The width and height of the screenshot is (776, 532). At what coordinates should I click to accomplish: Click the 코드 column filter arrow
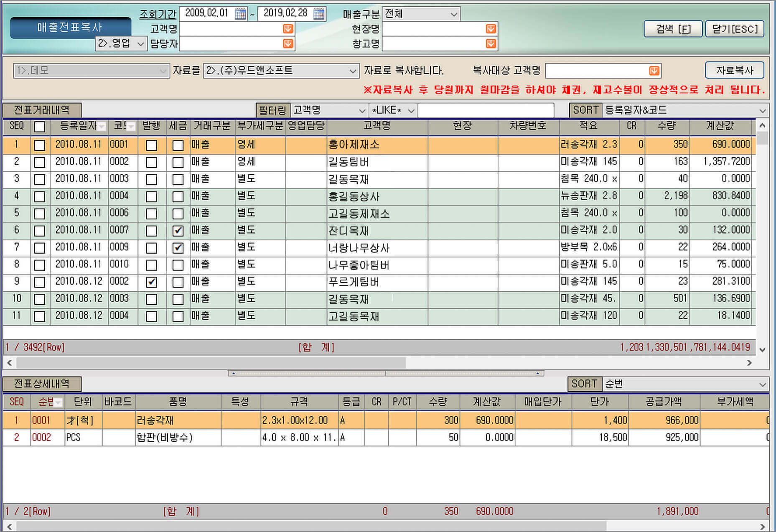pyautogui.click(x=131, y=127)
